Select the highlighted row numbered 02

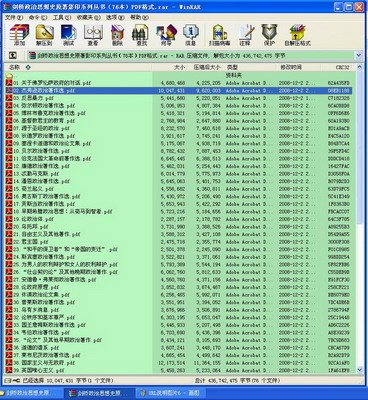(x=178, y=90)
